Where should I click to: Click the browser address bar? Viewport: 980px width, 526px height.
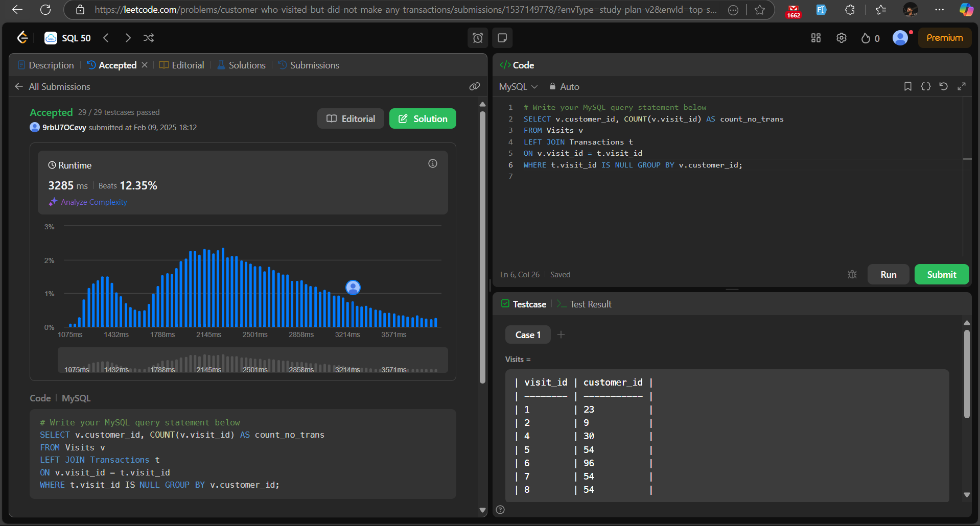[x=405, y=10]
